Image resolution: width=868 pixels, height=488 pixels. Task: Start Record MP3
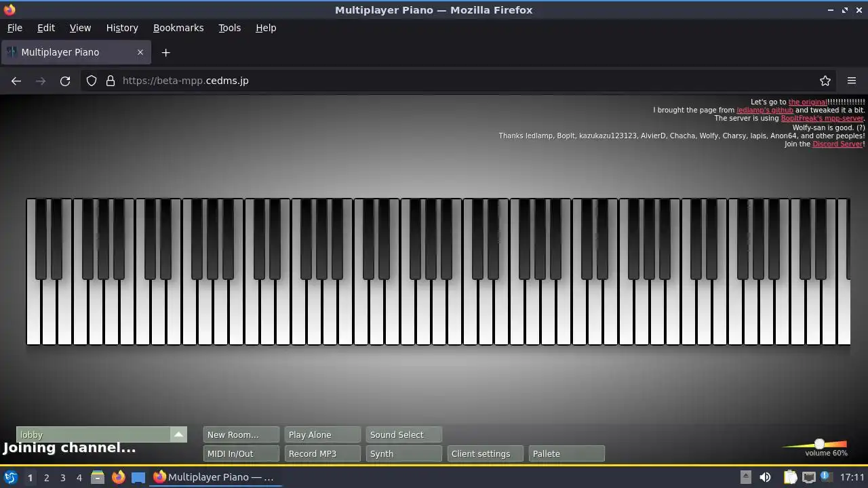pyautogui.click(x=323, y=453)
